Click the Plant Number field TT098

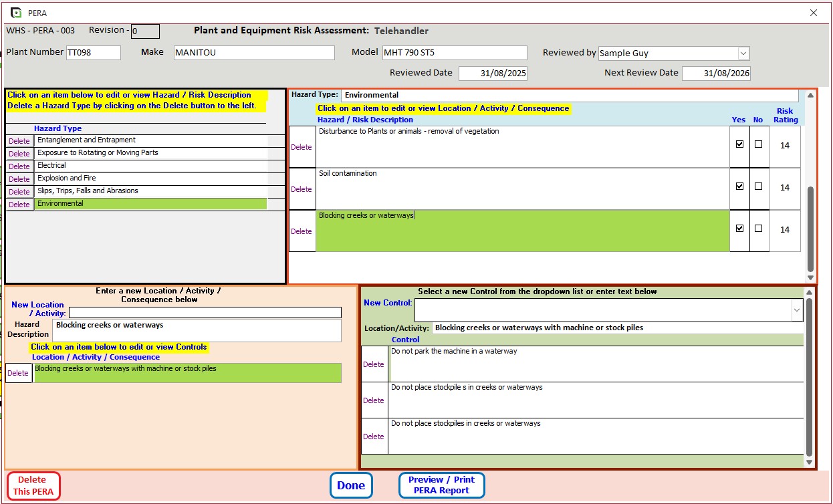(x=94, y=53)
